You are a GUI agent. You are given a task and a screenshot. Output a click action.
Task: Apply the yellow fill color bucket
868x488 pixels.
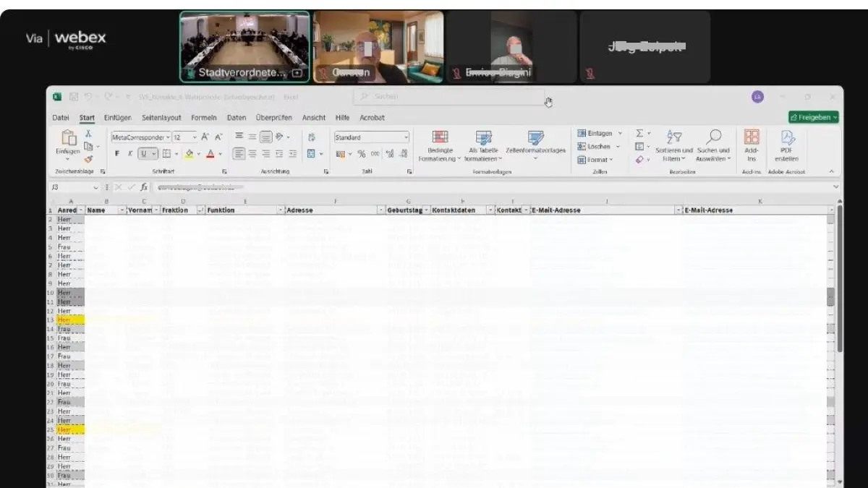click(x=189, y=153)
